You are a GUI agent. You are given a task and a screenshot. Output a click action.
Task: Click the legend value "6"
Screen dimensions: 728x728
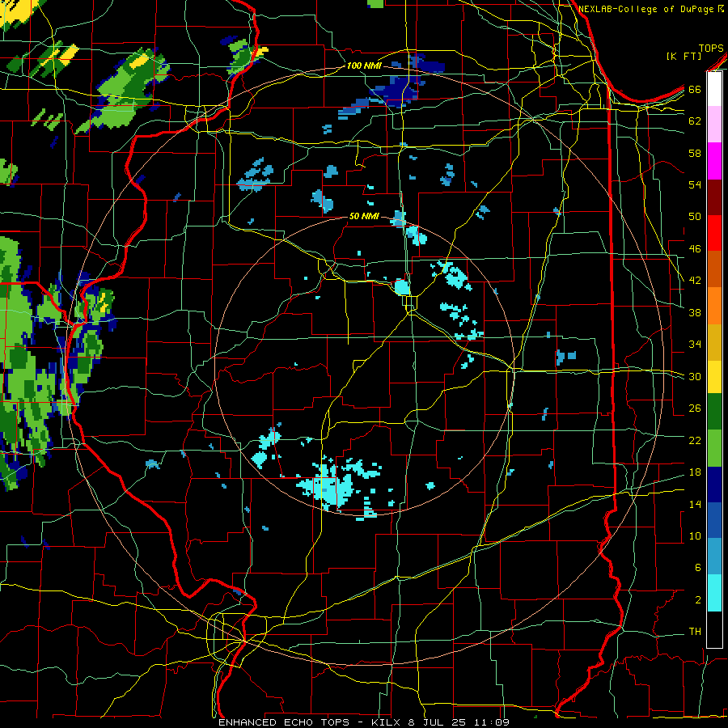tap(698, 567)
